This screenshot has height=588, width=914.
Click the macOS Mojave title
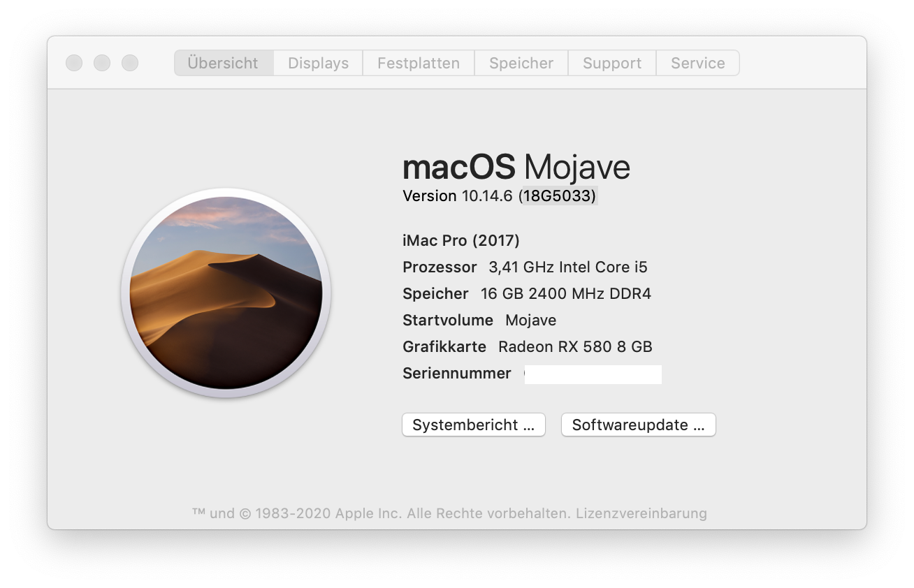pyautogui.click(x=516, y=168)
